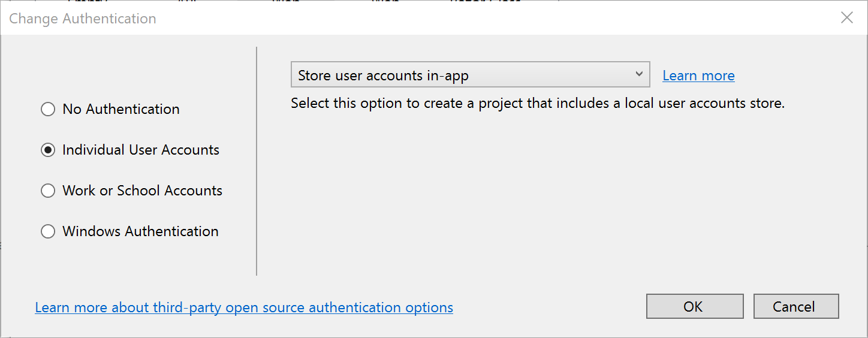Image resolution: width=868 pixels, height=338 pixels.
Task: Click the 'Individual User Accounts' label text
Action: [x=141, y=150]
